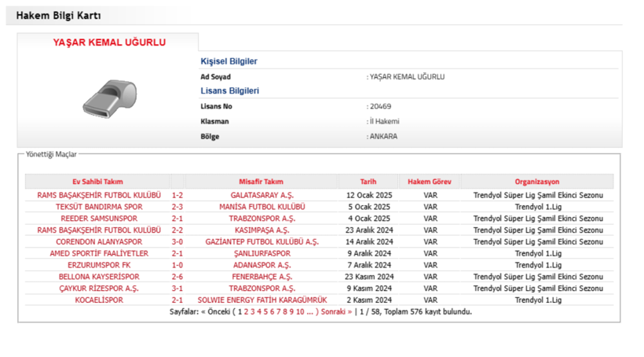This screenshot has height=357, width=644.
Task: Open GALATASARAY A.Ş. team link
Action: pyautogui.click(x=262, y=195)
